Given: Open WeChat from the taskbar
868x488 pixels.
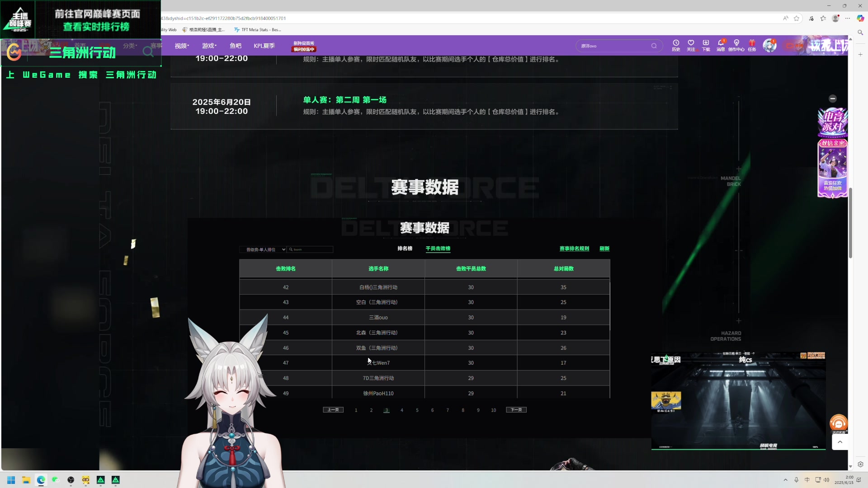Looking at the screenshot, I should tap(56, 480).
